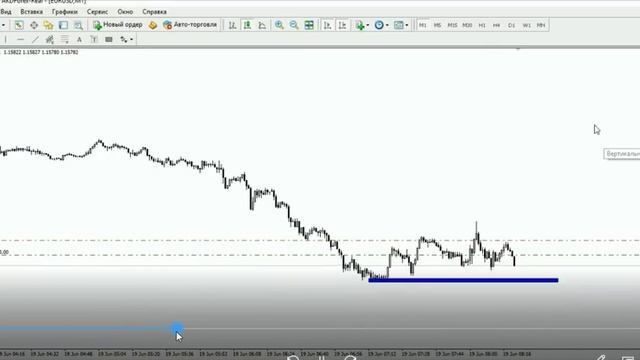Click the Новый ордер button
The image size is (640, 360).
tap(118, 25)
